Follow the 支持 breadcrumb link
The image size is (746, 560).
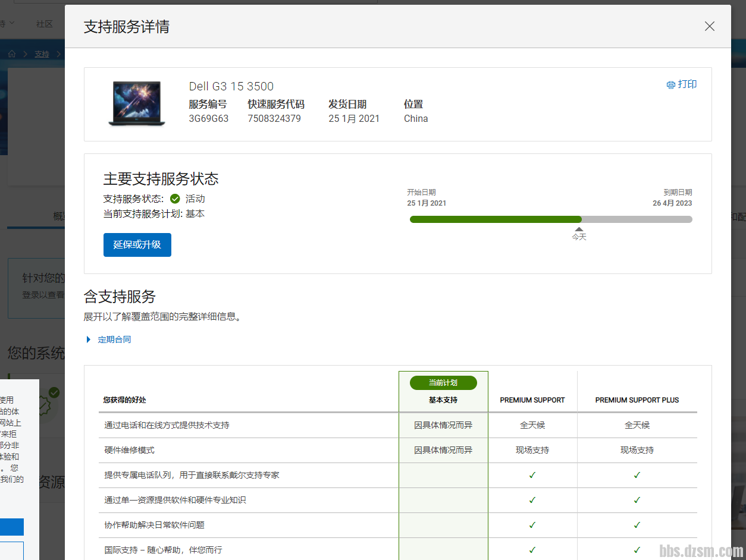pyautogui.click(x=42, y=54)
